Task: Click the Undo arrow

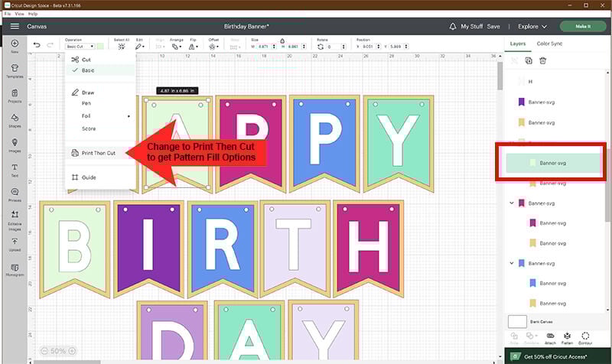Action: (x=37, y=45)
